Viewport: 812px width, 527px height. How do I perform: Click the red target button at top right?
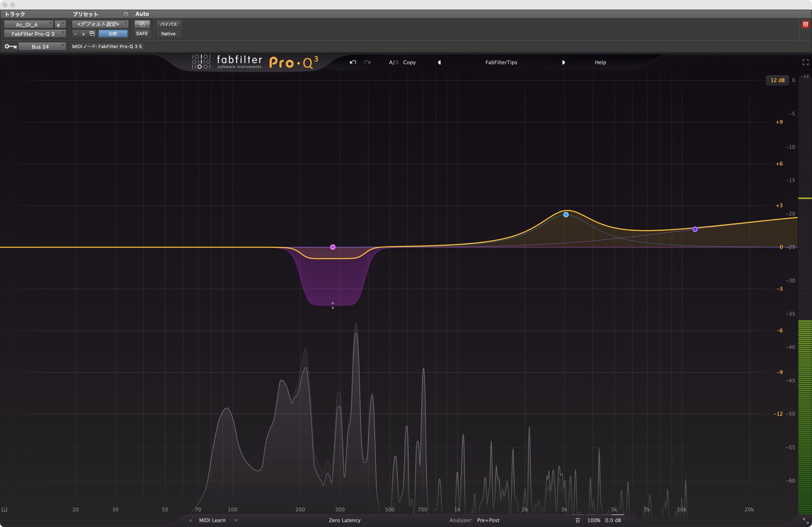805,24
